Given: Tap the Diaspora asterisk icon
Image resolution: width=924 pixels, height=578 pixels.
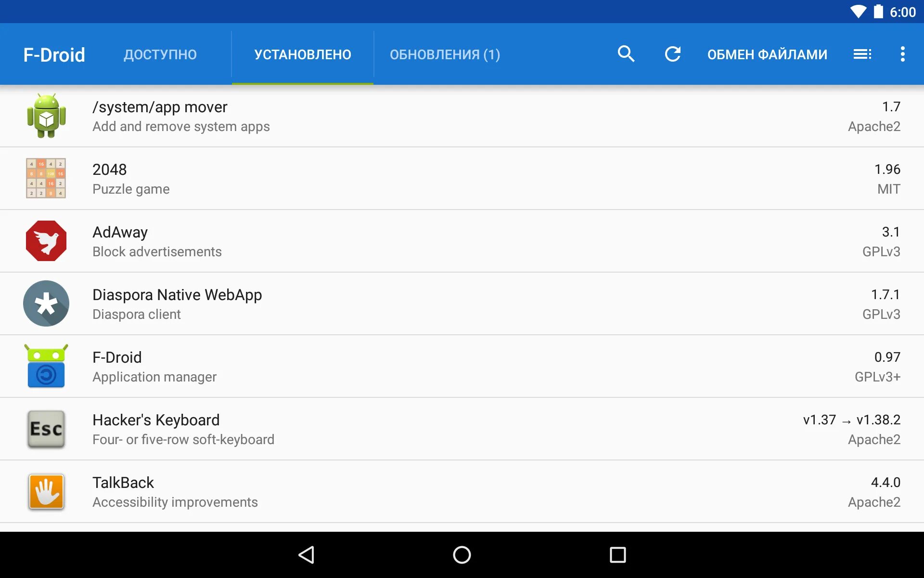Looking at the screenshot, I should pyautogui.click(x=46, y=303).
